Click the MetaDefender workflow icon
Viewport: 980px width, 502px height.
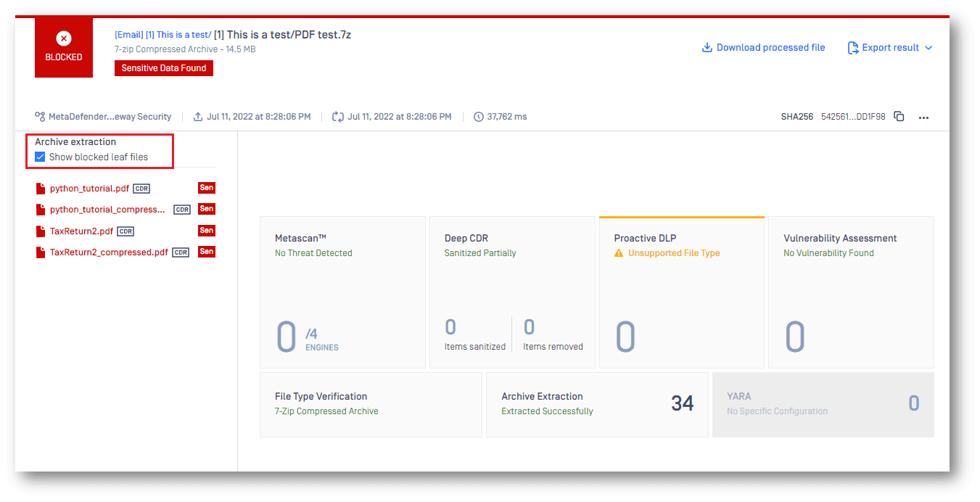click(40, 117)
